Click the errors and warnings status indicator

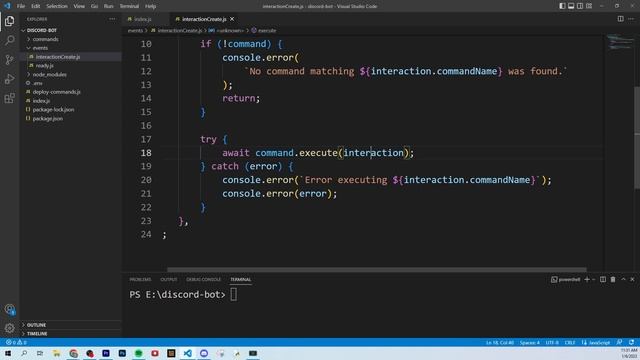16,342
